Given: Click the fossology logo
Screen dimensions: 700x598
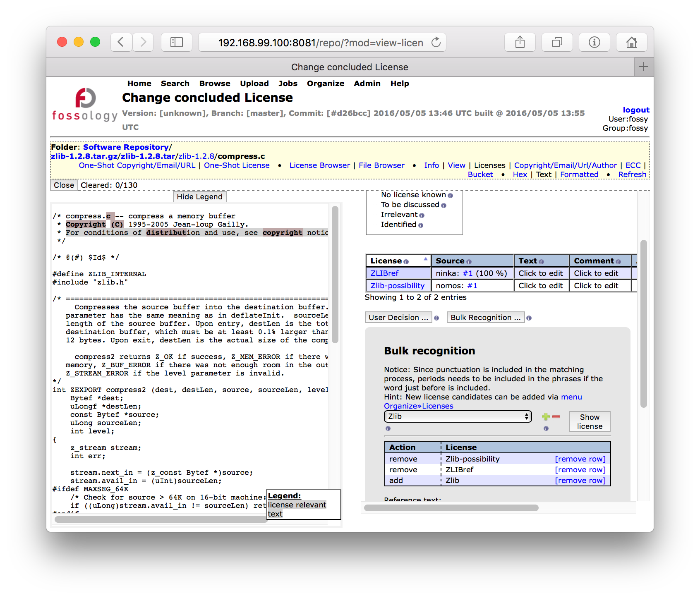Looking at the screenshot, I should coord(85,105).
